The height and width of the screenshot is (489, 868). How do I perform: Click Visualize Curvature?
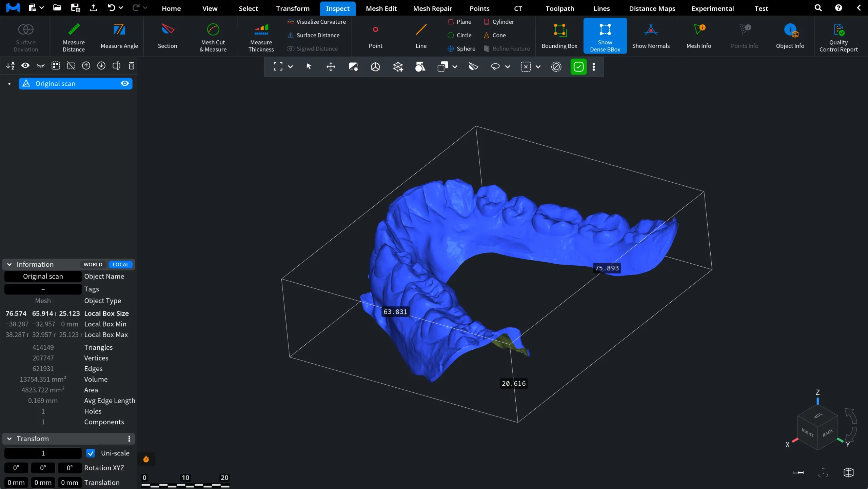click(x=316, y=22)
